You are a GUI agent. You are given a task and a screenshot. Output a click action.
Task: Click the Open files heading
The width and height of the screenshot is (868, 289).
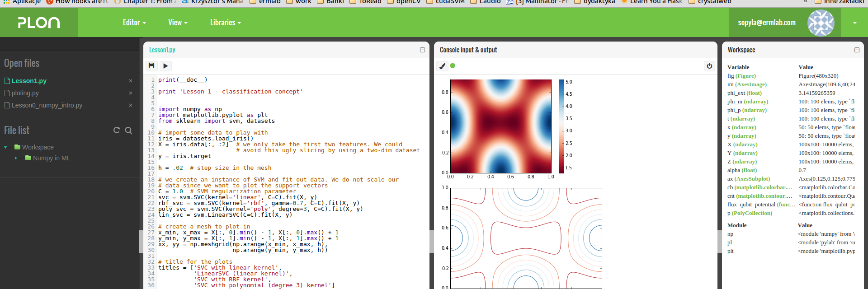(22, 63)
